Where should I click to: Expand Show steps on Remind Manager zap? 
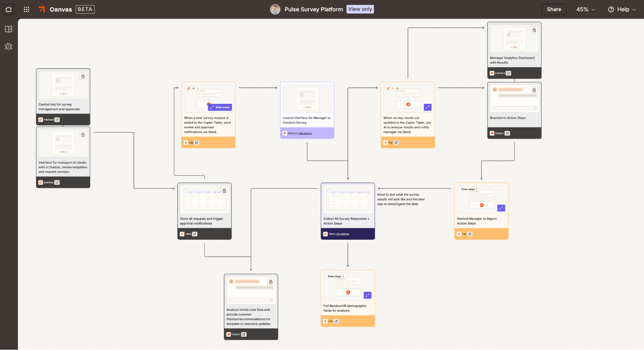(x=469, y=189)
